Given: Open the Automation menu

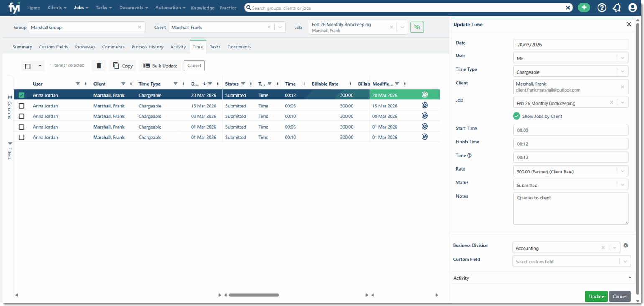Looking at the screenshot, I should coord(170,8).
